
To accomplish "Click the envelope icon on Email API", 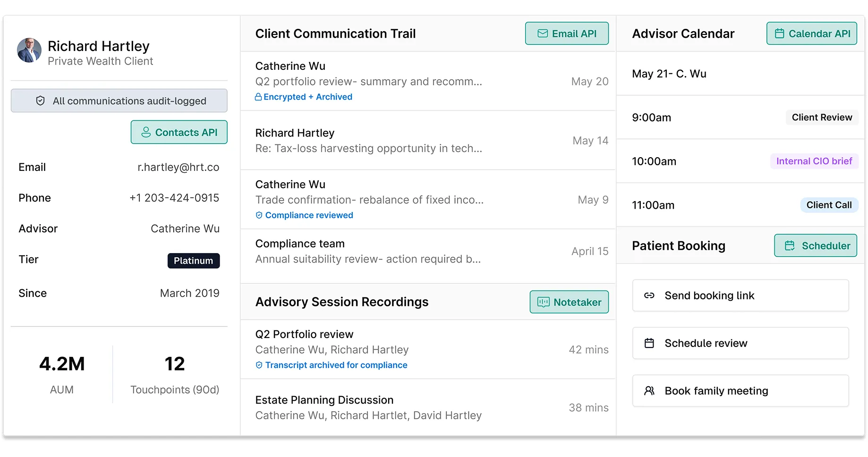I will point(543,34).
